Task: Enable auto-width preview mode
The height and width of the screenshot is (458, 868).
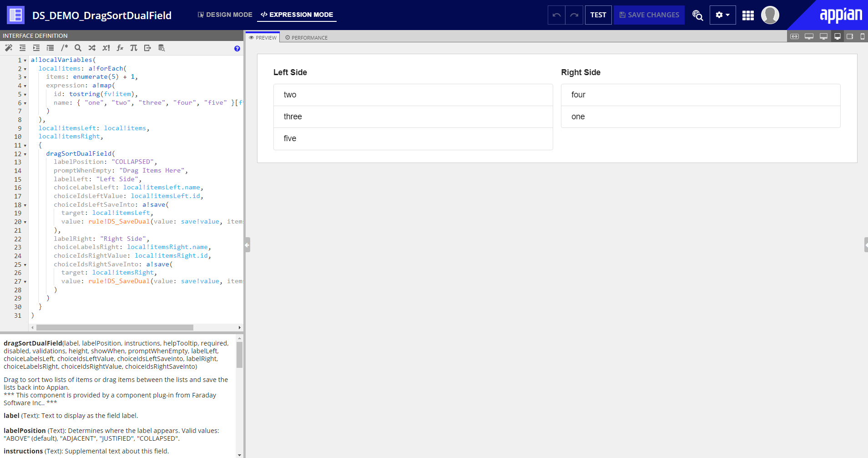Action: (x=795, y=36)
